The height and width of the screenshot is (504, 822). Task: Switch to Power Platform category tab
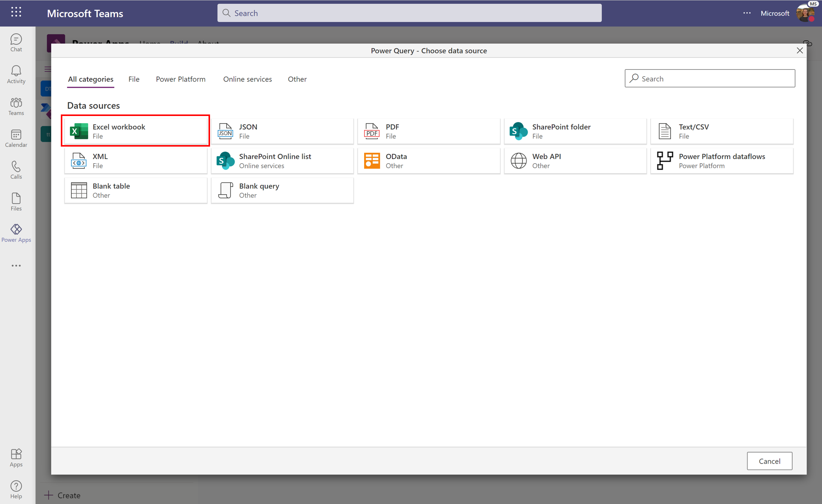(x=180, y=79)
